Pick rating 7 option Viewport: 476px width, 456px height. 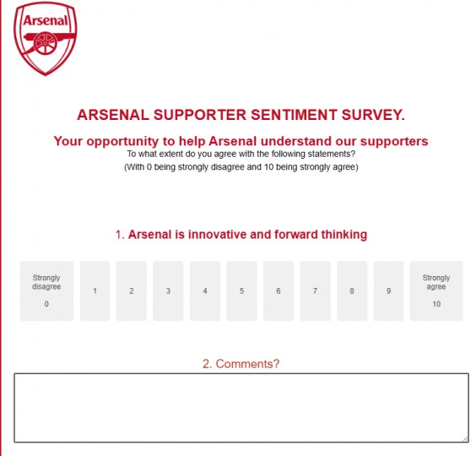[315, 290]
